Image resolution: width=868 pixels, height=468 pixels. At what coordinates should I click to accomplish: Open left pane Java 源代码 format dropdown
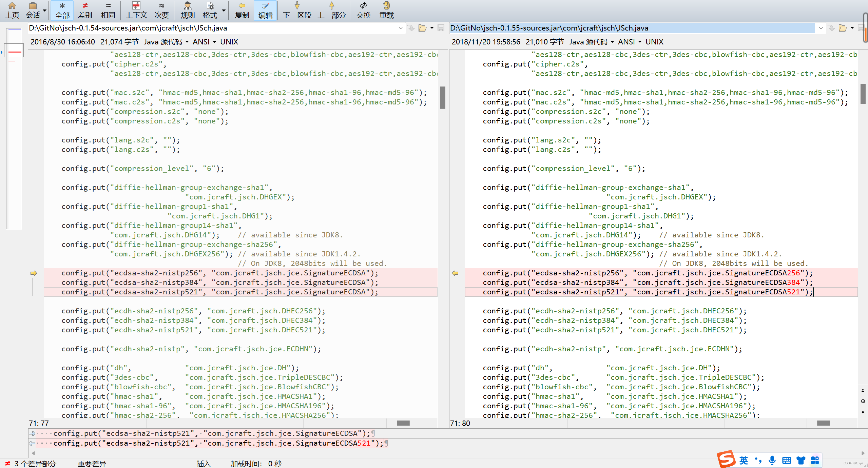tap(166, 42)
